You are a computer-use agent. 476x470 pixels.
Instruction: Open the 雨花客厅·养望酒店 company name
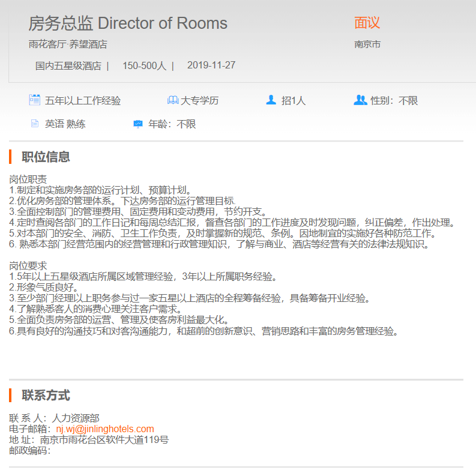[x=68, y=44]
